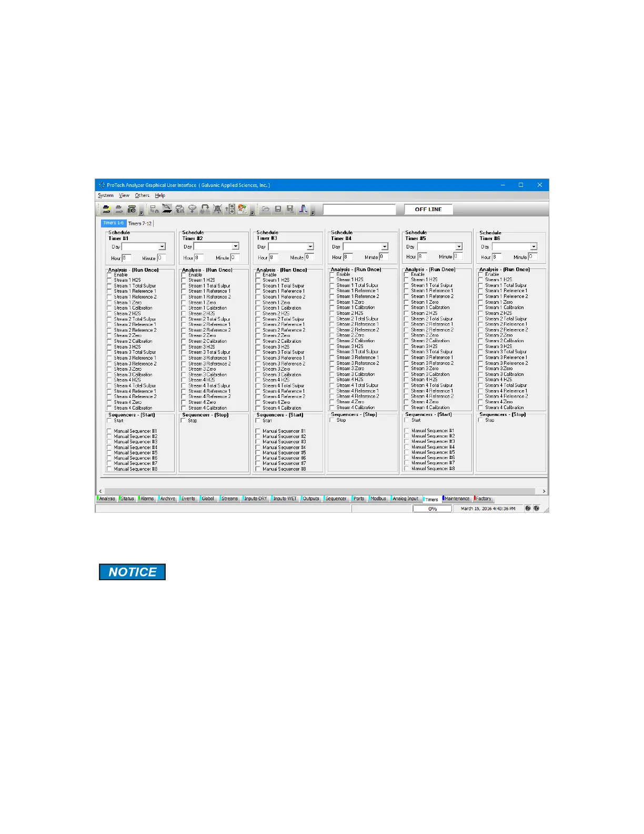The height and width of the screenshot is (834, 644).
Task: Click the networked computers toolbar icon
Action: [154, 210]
